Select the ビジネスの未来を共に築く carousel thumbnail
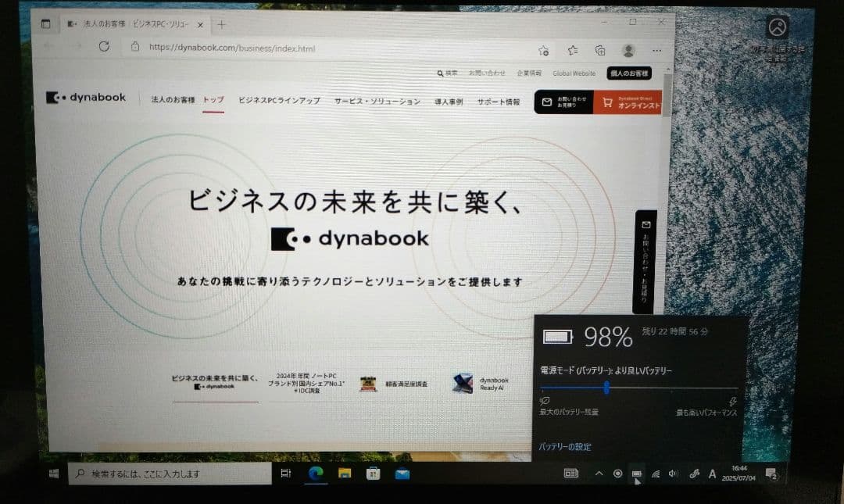Viewport: 844px width, 504px height. [215, 383]
